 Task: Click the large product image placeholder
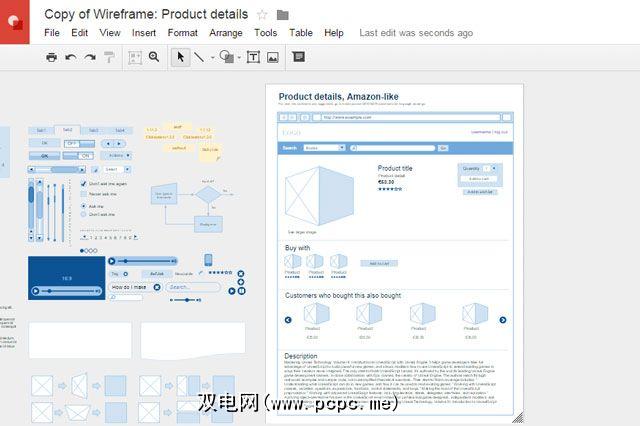click(320, 196)
